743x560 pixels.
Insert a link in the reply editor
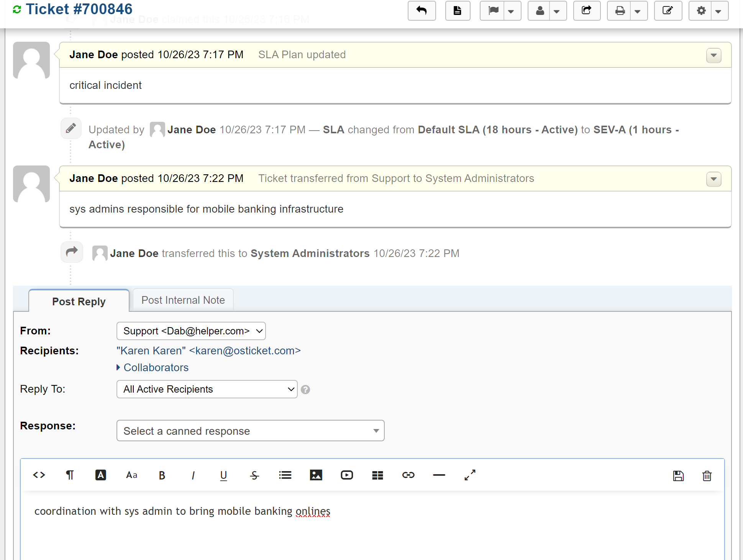click(408, 475)
